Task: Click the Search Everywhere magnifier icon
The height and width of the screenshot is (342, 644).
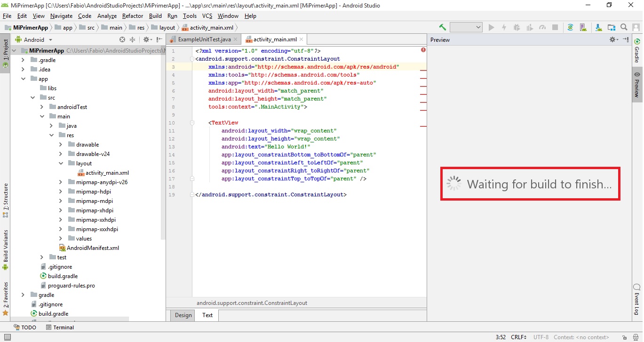Action: (624, 28)
